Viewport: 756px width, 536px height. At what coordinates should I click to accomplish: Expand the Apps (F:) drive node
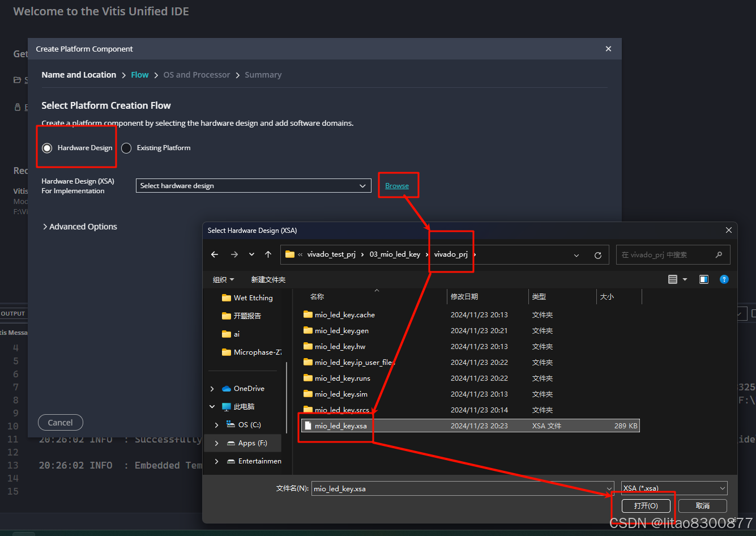[217, 443]
